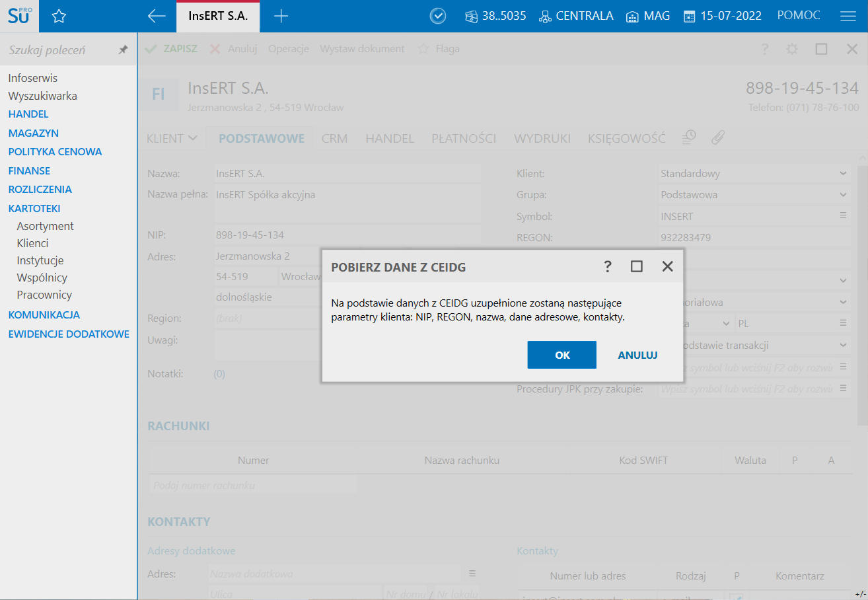This screenshot has height=600, width=868.
Task: Expand the KOMUNIKACJA module
Action: (x=44, y=315)
